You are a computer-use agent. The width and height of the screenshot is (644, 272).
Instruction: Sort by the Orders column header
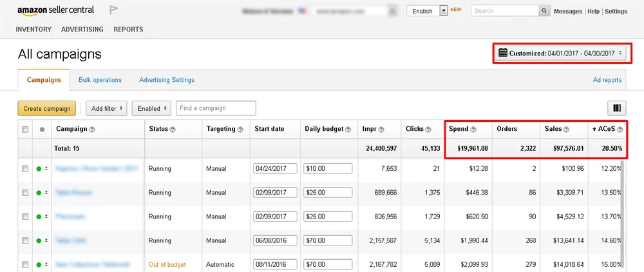pos(507,129)
